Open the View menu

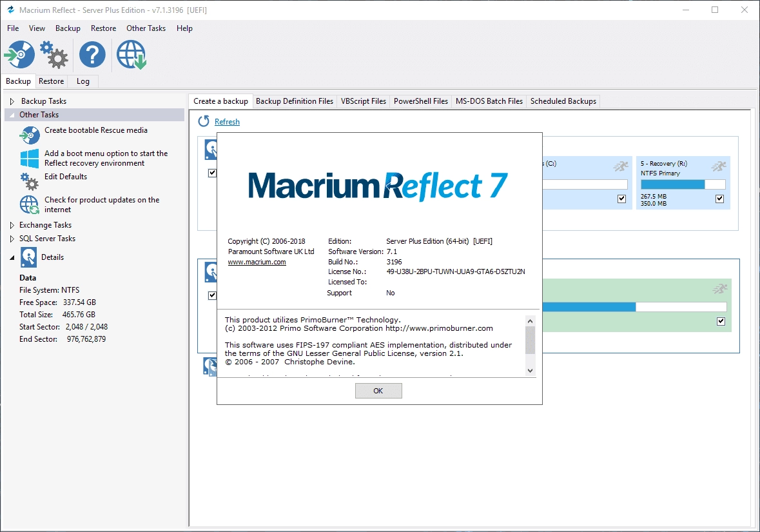pyautogui.click(x=37, y=28)
